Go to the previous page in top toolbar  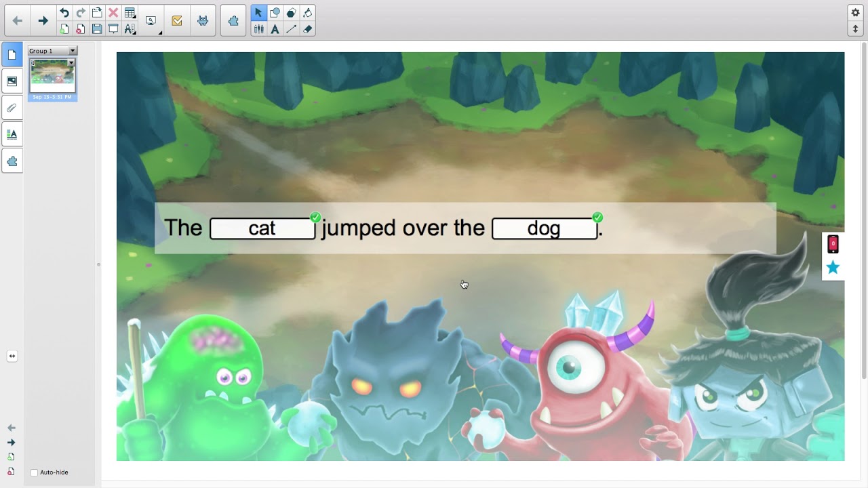18,21
